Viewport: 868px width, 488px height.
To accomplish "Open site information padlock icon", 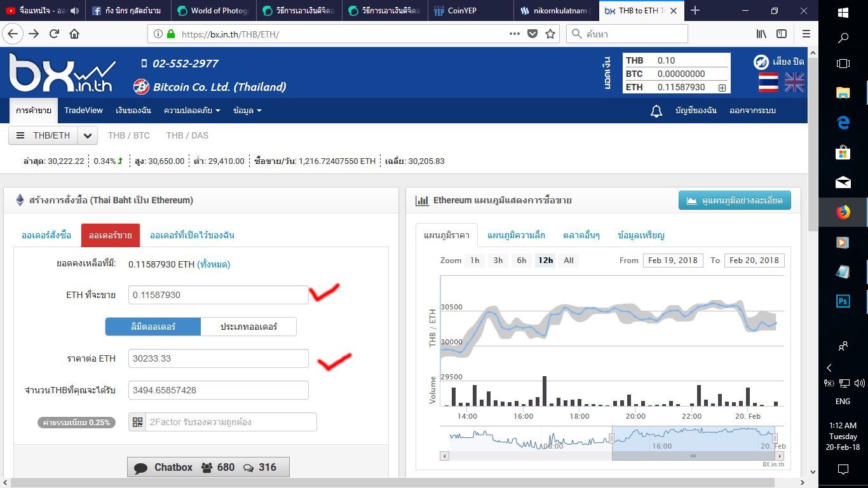I will 170,34.
